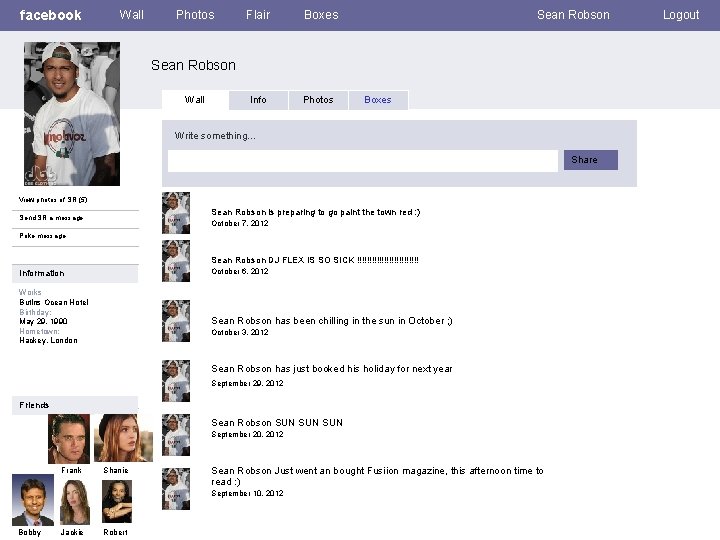Click avatar beside paint the town red post
The width and height of the screenshot is (720, 540).
[176, 213]
